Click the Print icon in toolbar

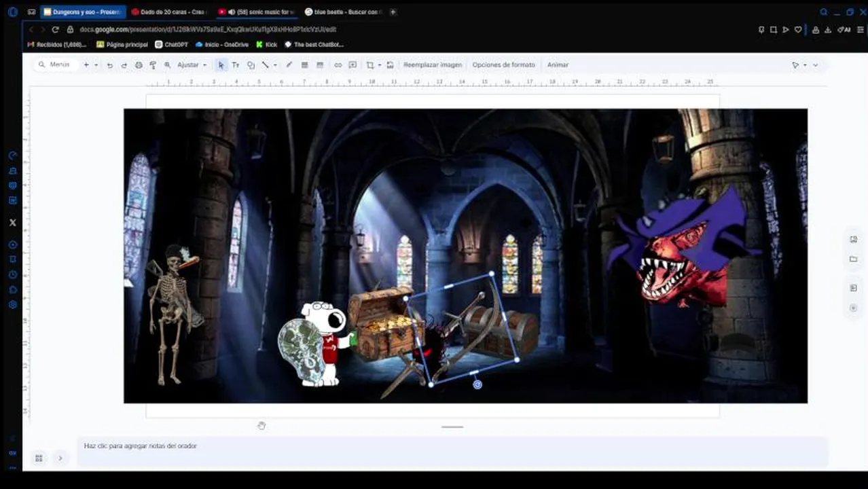click(139, 65)
